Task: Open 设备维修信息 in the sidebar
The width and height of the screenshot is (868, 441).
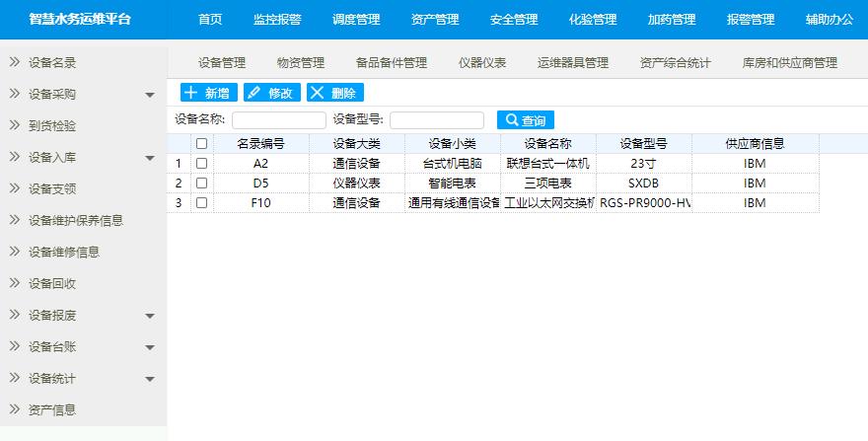Action: click(64, 253)
